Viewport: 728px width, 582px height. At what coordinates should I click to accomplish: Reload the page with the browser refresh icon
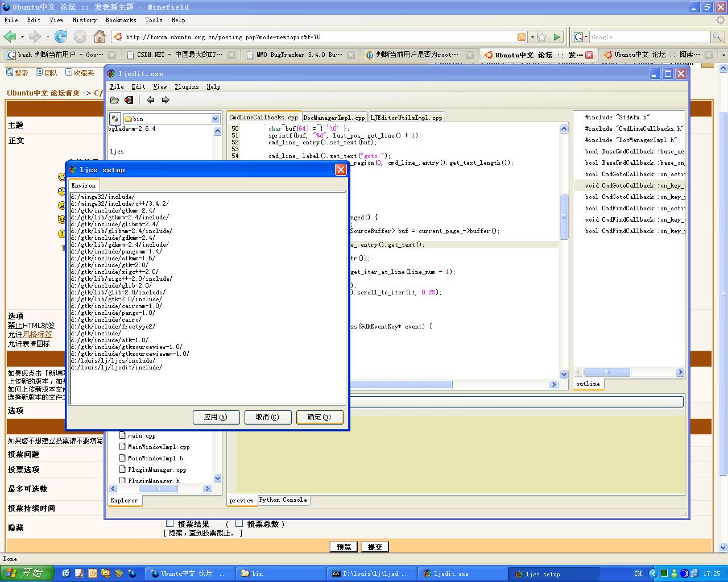[x=61, y=37]
